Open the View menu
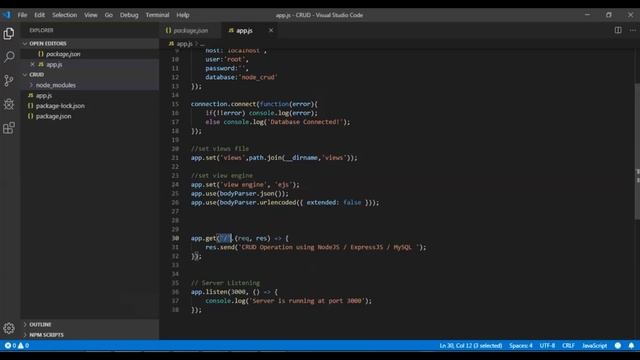This screenshot has width=640, height=360. pos(91,15)
